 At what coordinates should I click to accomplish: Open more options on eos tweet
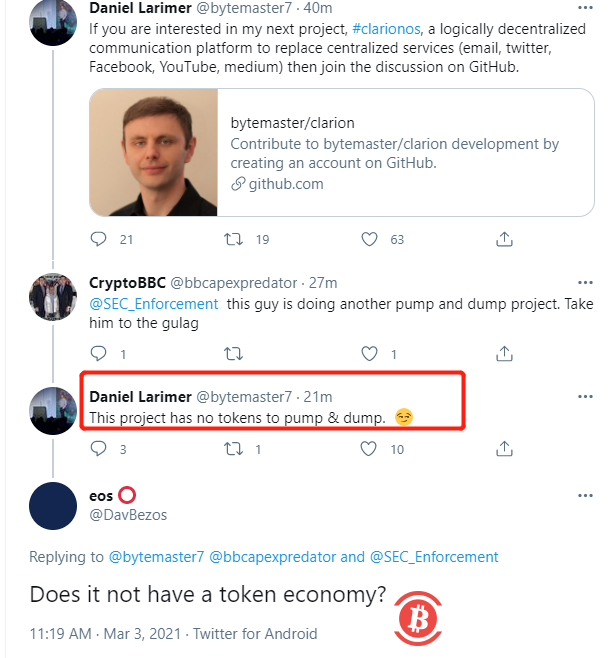pyautogui.click(x=585, y=496)
